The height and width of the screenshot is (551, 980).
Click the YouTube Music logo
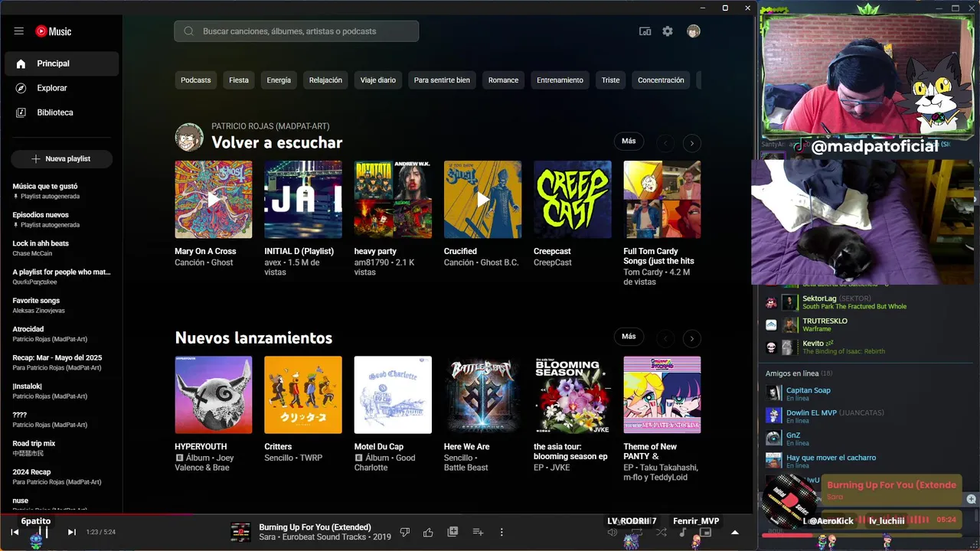pyautogui.click(x=53, y=31)
